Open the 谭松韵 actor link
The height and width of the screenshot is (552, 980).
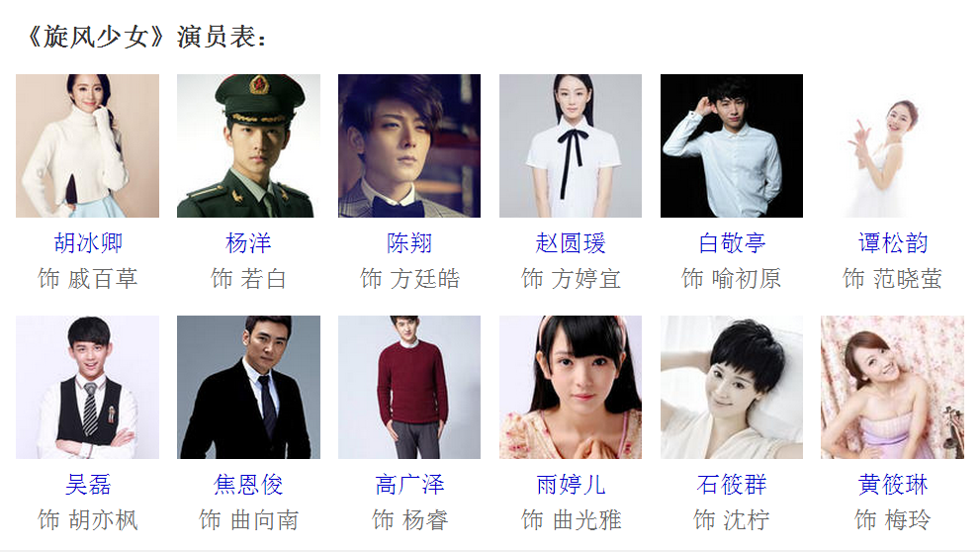coord(893,242)
